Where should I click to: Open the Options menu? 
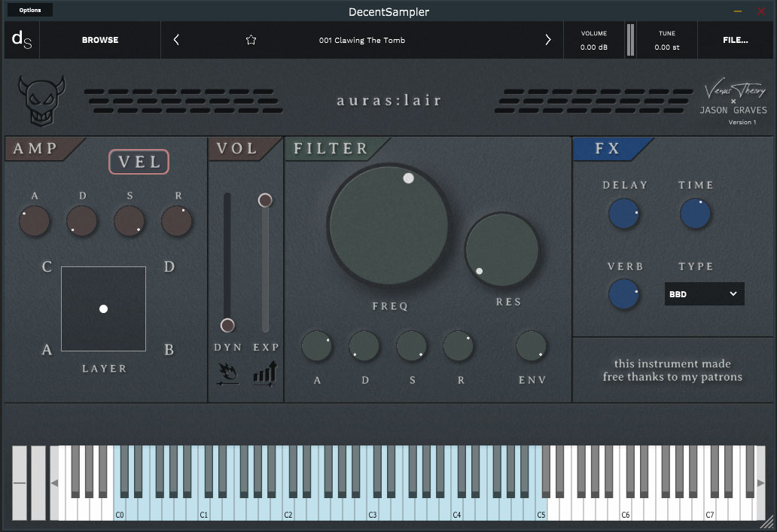coord(30,10)
